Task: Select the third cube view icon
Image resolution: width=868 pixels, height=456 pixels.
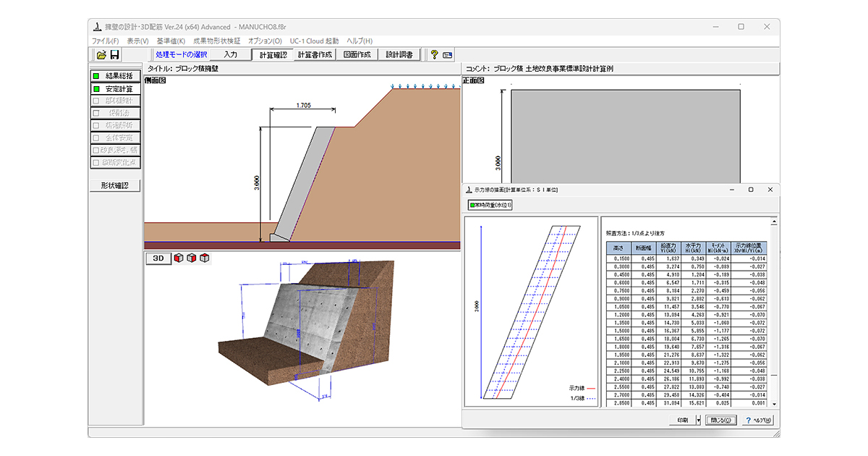Action: click(205, 258)
